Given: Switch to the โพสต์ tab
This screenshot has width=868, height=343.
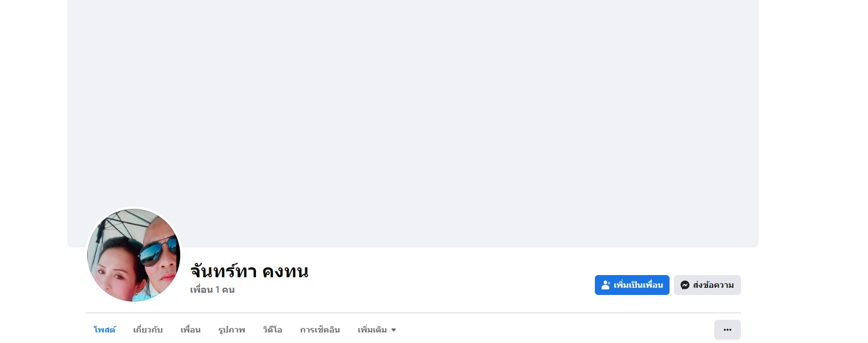Looking at the screenshot, I should (104, 330).
